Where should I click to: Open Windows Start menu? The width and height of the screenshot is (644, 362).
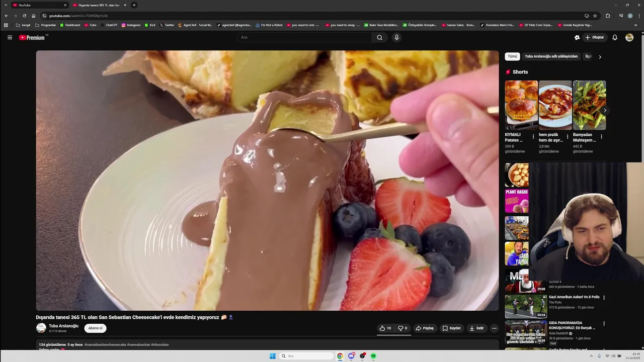pyautogui.click(x=272, y=356)
